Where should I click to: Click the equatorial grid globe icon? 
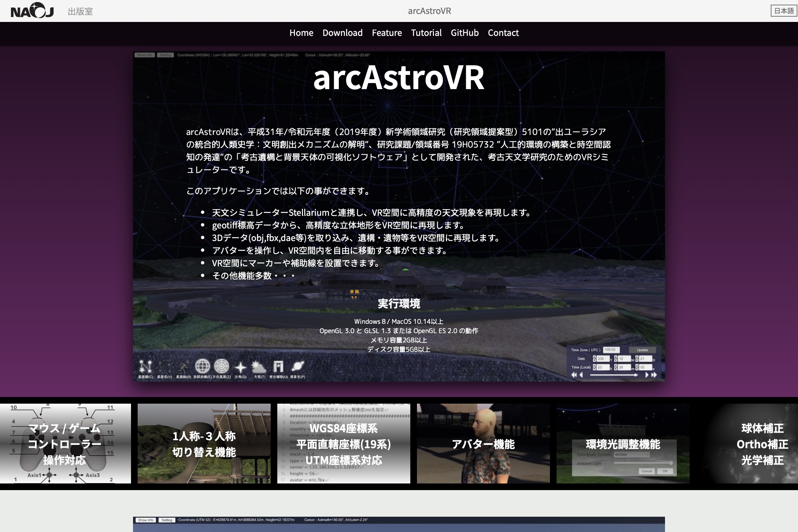click(x=202, y=366)
